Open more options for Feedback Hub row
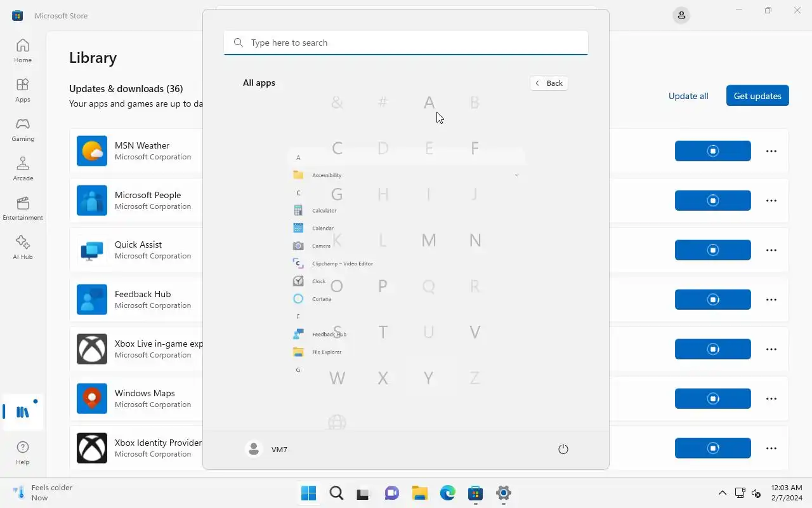Screen dimensions: 812x508 pos(771,300)
